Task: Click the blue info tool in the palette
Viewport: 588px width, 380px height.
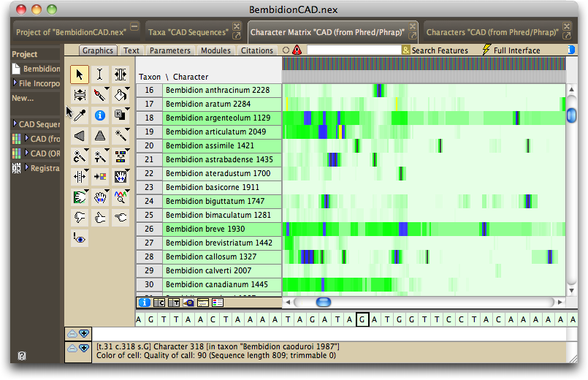Action: [x=100, y=115]
